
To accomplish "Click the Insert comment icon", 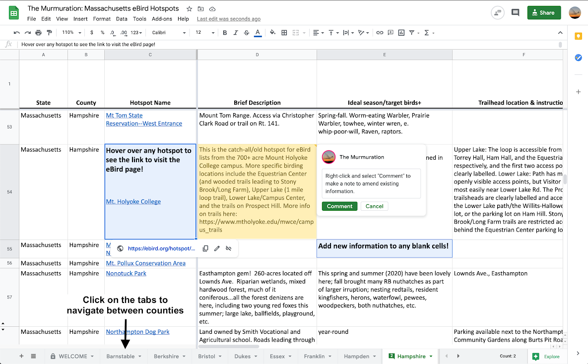I will 391,33.
